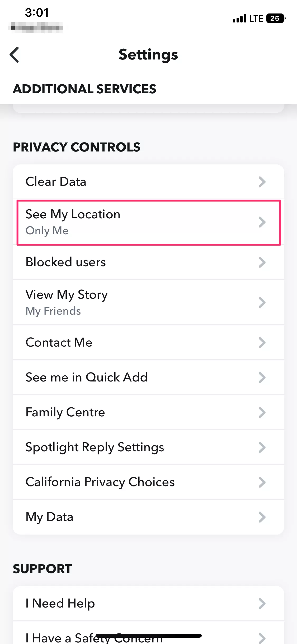Image resolution: width=297 pixels, height=644 pixels.
Task: Open the I Need Help item
Action: pyautogui.click(x=148, y=603)
